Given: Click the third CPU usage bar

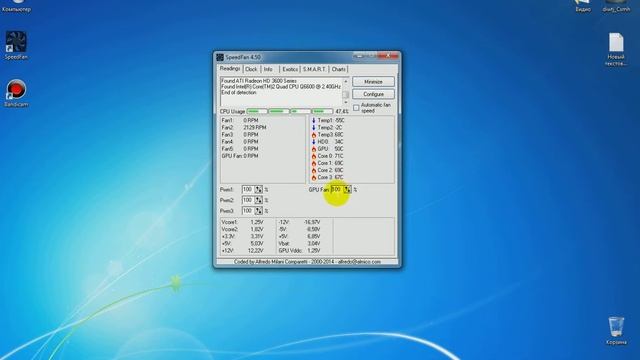Looking at the screenshot, I should tap(300, 111).
